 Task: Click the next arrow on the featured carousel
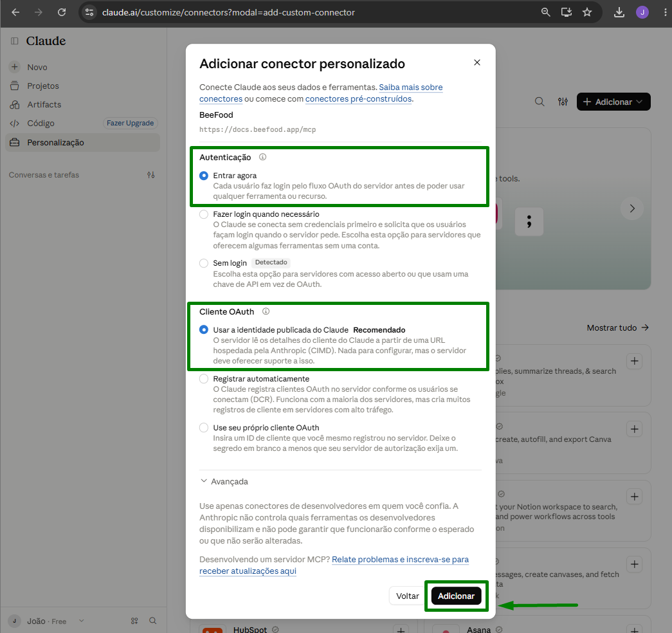click(632, 208)
